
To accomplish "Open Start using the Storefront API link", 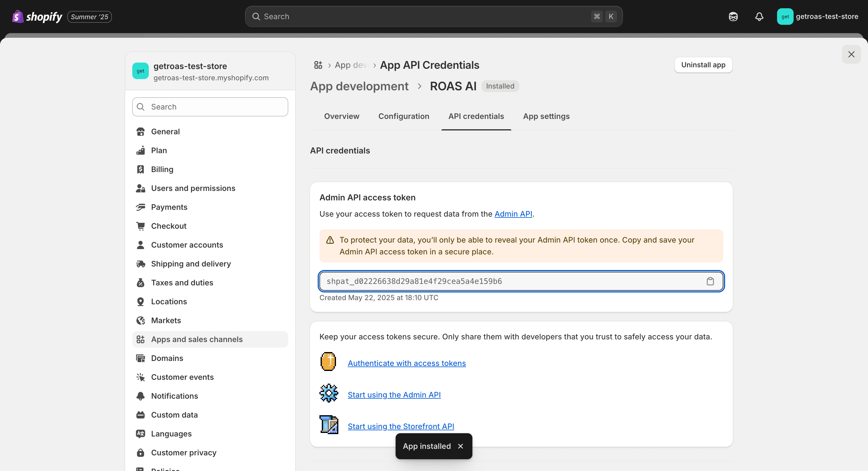I will point(401,426).
